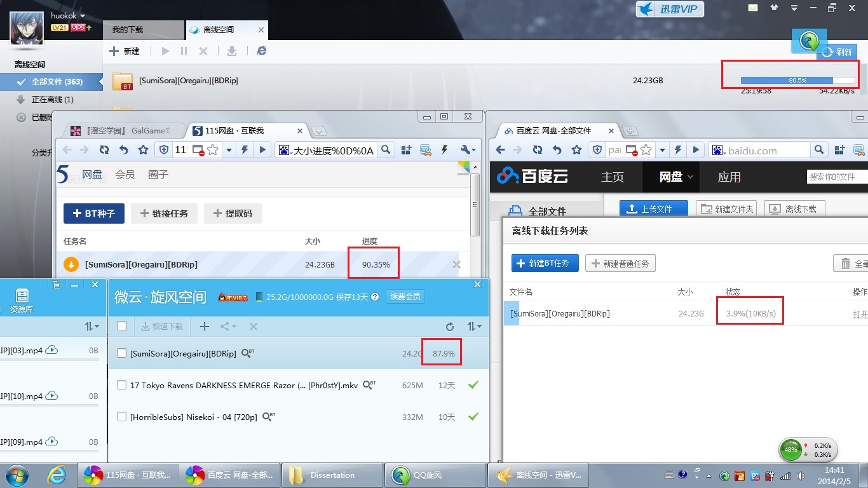The height and width of the screenshot is (488, 868).
Task: Select 会员 in 115 top navigation
Action: 125,174
